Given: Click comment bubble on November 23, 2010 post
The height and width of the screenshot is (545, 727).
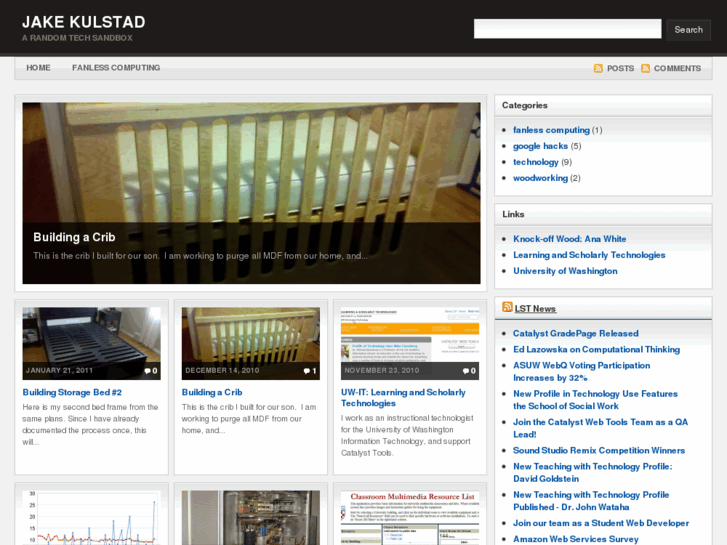Looking at the screenshot, I should (x=466, y=371).
